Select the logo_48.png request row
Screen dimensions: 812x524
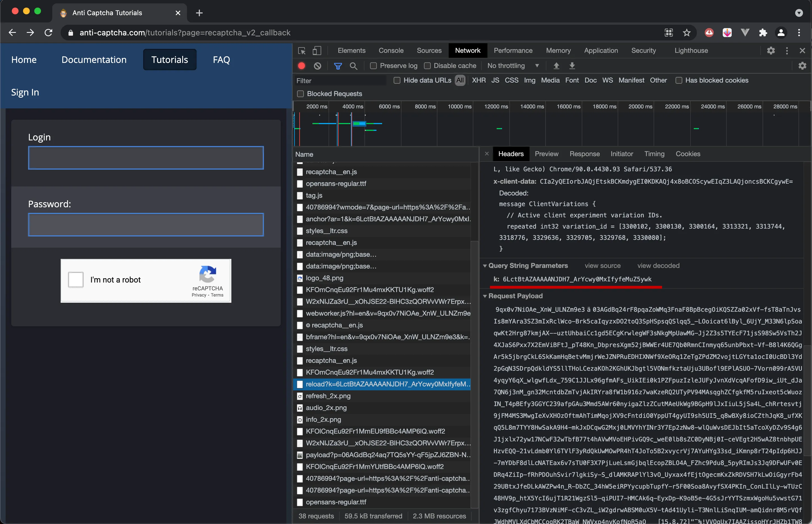point(382,278)
